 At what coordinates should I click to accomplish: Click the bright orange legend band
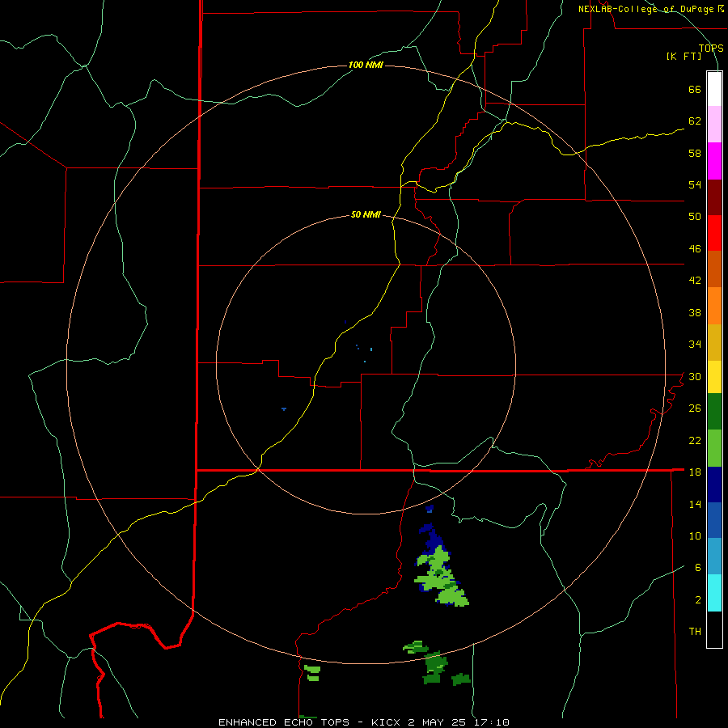click(x=714, y=306)
